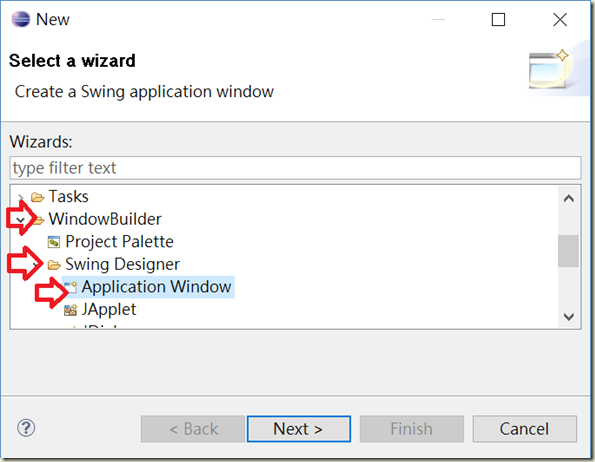
Task: Click the Project Palette wizard icon
Action: 54,242
